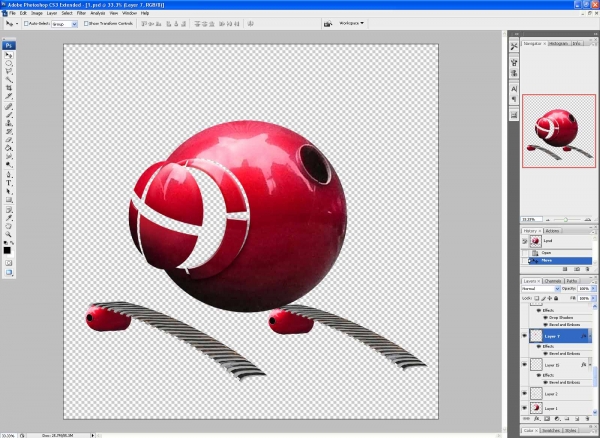Select the Type tool
This screenshot has width=600, height=438.
coord(8,183)
